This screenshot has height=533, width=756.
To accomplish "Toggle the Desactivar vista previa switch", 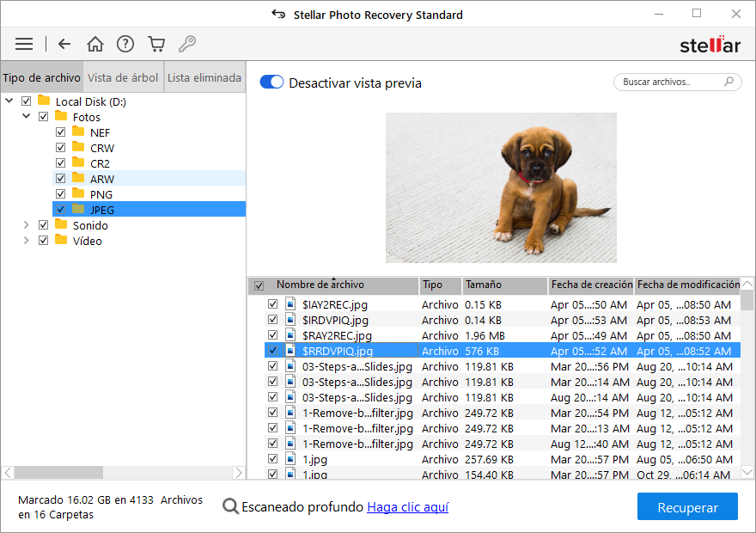I will (x=271, y=82).
